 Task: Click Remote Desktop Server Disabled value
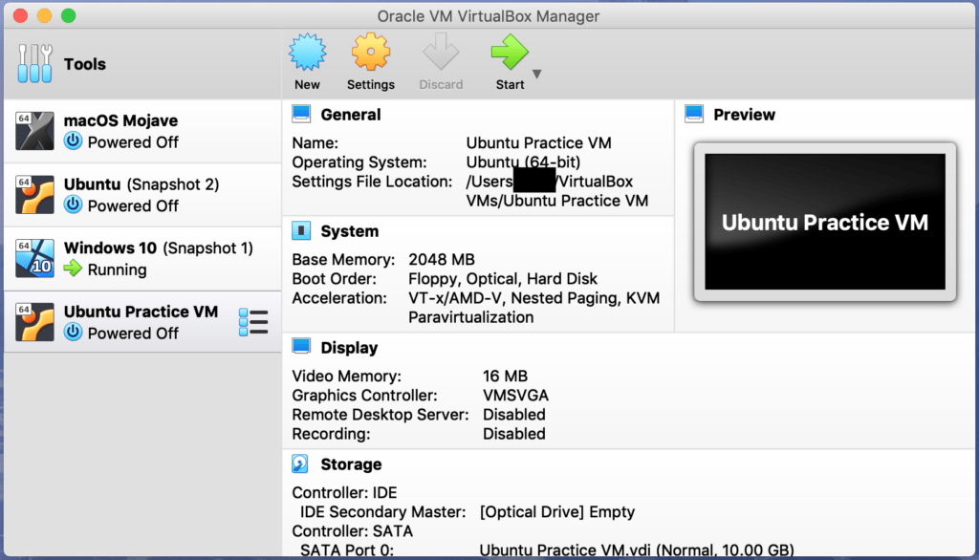point(513,415)
